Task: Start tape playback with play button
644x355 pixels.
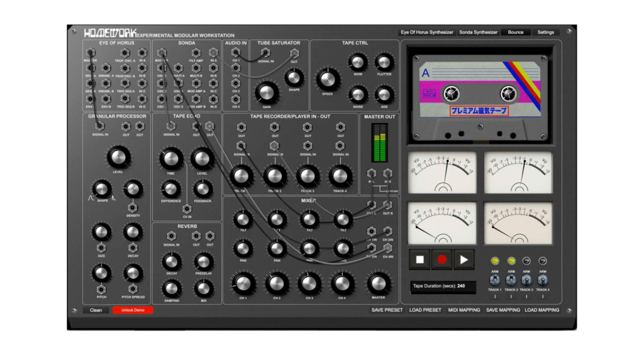Action: (464, 259)
